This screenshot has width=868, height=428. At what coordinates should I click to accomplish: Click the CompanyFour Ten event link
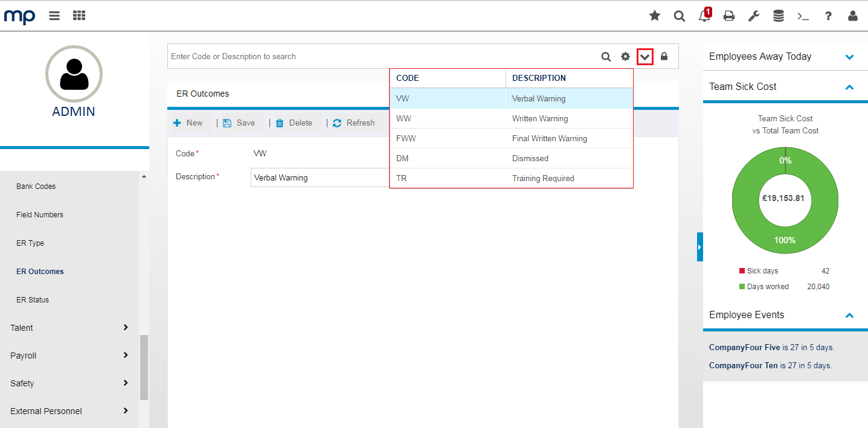(x=744, y=365)
